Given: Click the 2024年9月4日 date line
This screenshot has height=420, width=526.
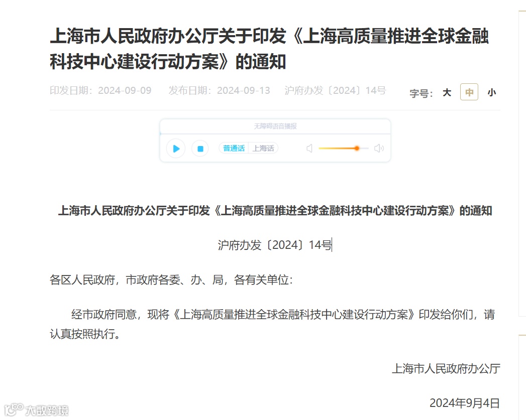Looking at the screenshot, I should click(x=465, y=403).
